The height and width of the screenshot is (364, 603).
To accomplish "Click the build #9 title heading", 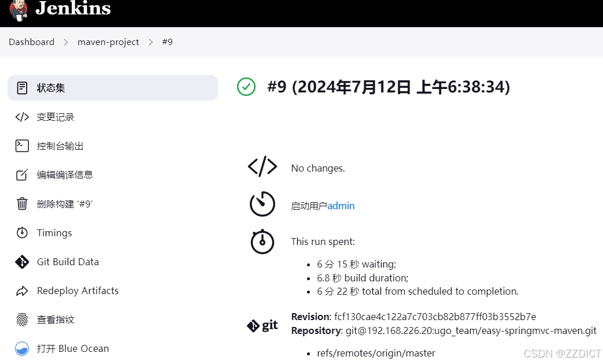I will coord(389,87).
